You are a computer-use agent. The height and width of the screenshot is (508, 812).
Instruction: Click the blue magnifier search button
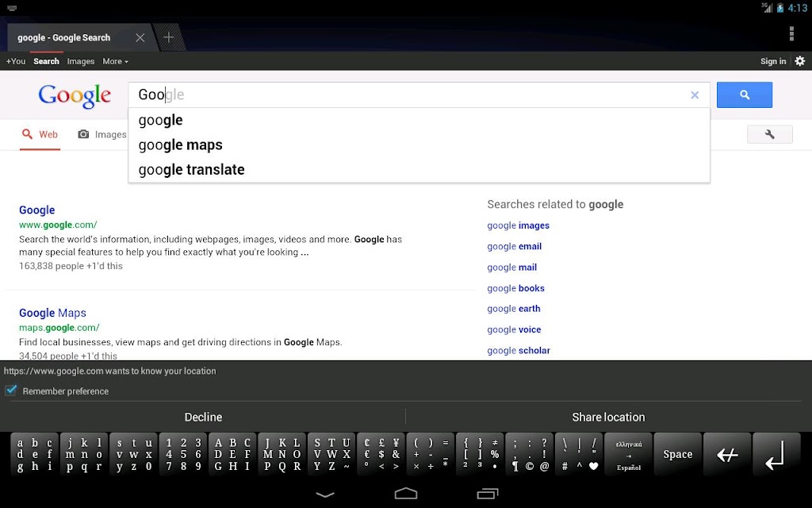(744, 95)
